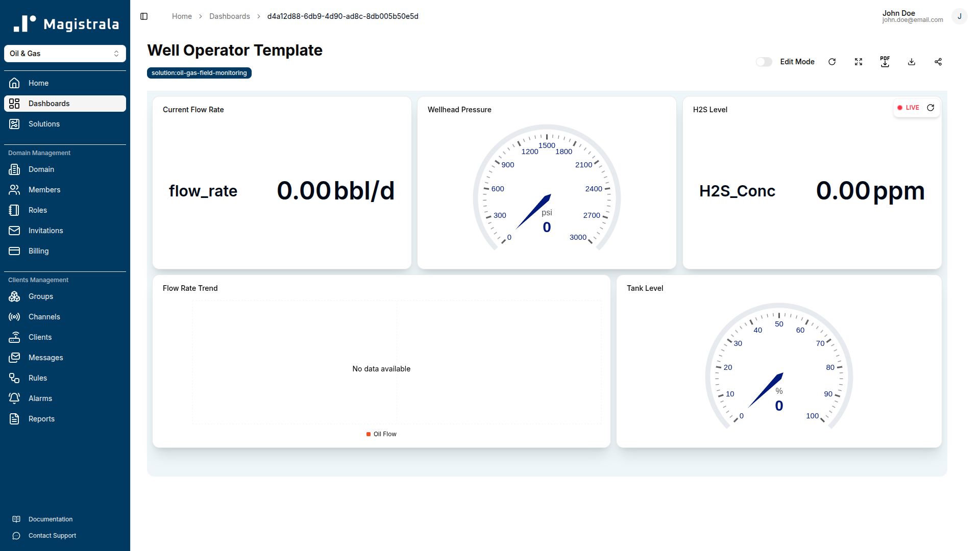Refresh the H2S Level widget
Screen dimensions: 980x551
pyautogui.click(x=930, y=108)
